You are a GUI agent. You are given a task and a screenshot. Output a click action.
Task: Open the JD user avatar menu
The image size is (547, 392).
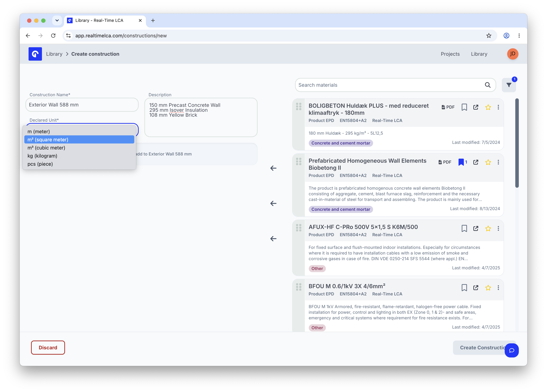point(512,54)
